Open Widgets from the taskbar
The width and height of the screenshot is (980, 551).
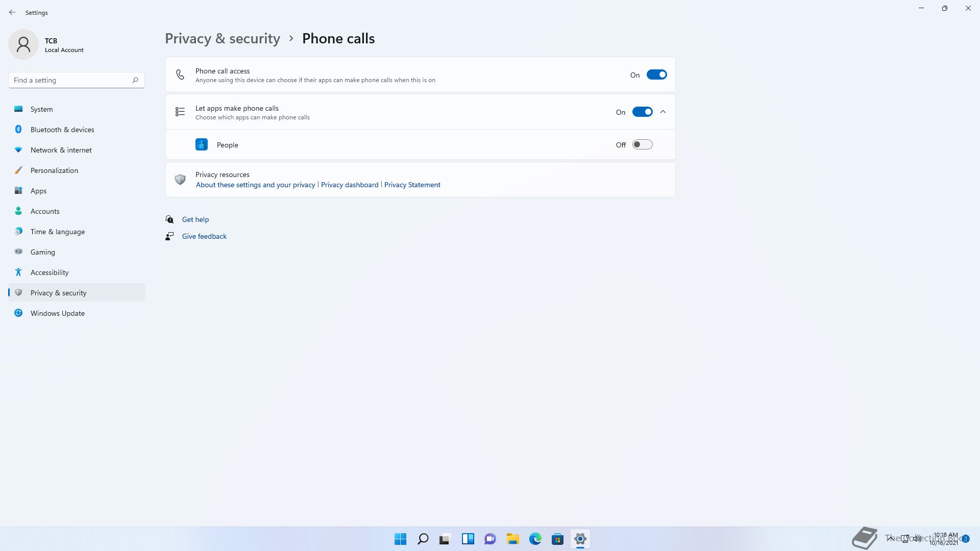468,539
